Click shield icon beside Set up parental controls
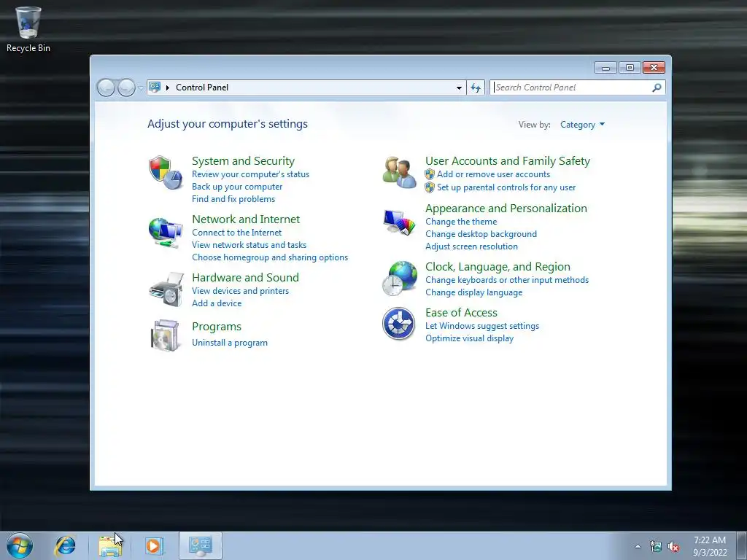 pos(430,187)
